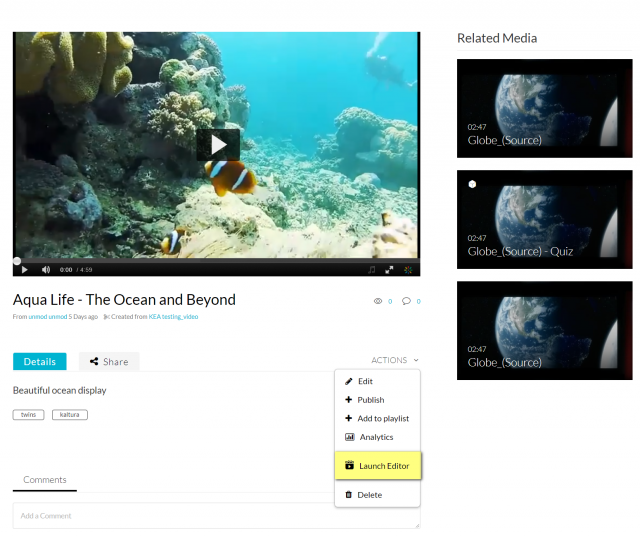
Task: Open the Details tab
Action: (40, 362)
